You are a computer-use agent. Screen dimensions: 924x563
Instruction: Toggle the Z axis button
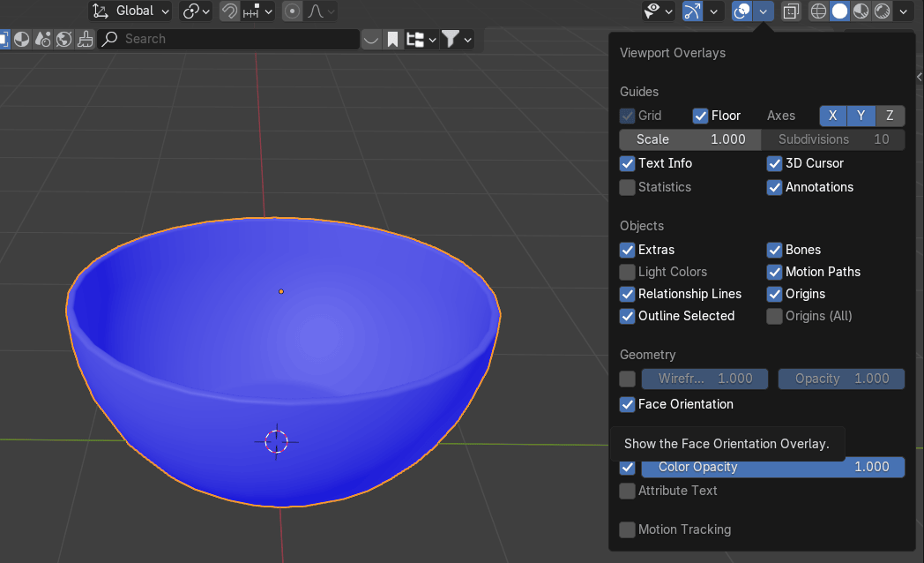[x=890, y=116]
